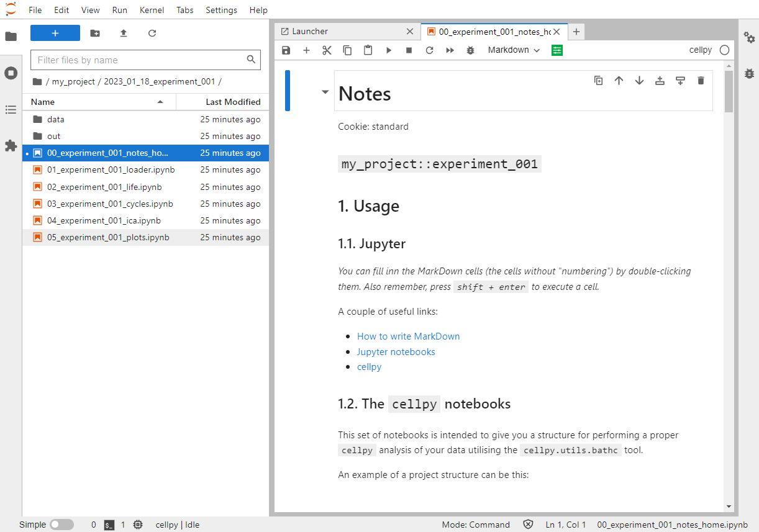
Task: Duplicate the Notes cell
Action: coord(598,80)
